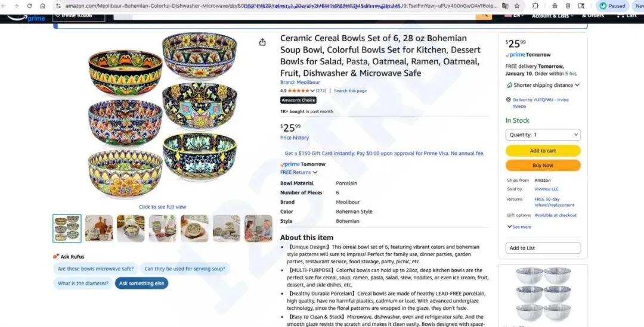Click the orange search magnifier button
644x327 pixels.
484,15
